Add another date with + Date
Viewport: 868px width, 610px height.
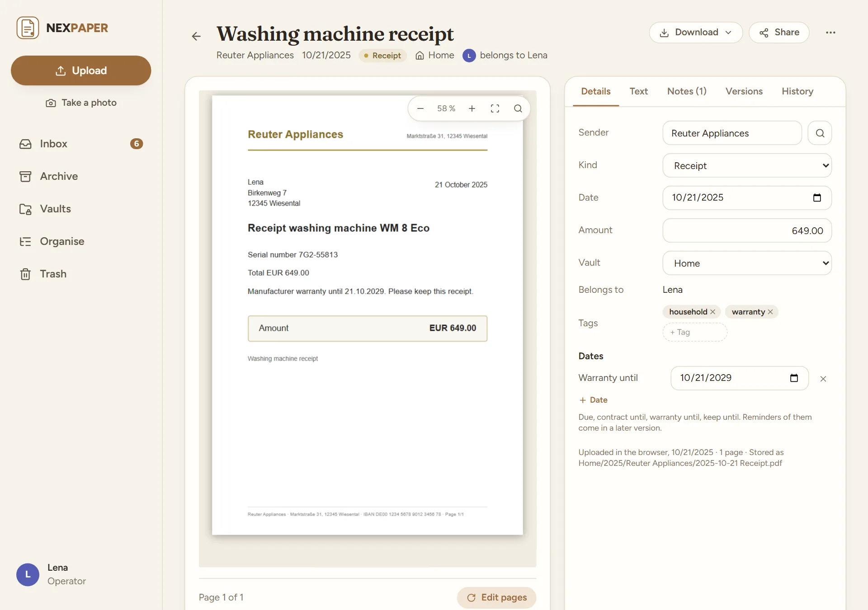point(594,400)
